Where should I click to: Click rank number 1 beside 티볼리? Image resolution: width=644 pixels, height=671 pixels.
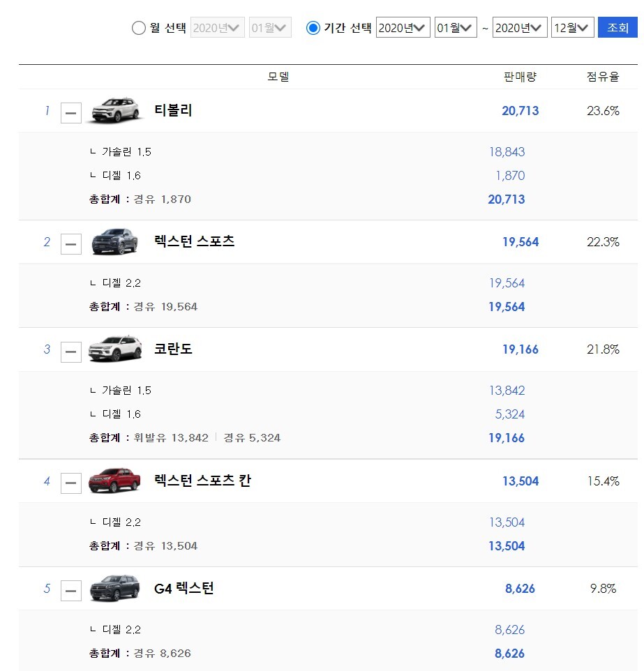pos(47,111)
